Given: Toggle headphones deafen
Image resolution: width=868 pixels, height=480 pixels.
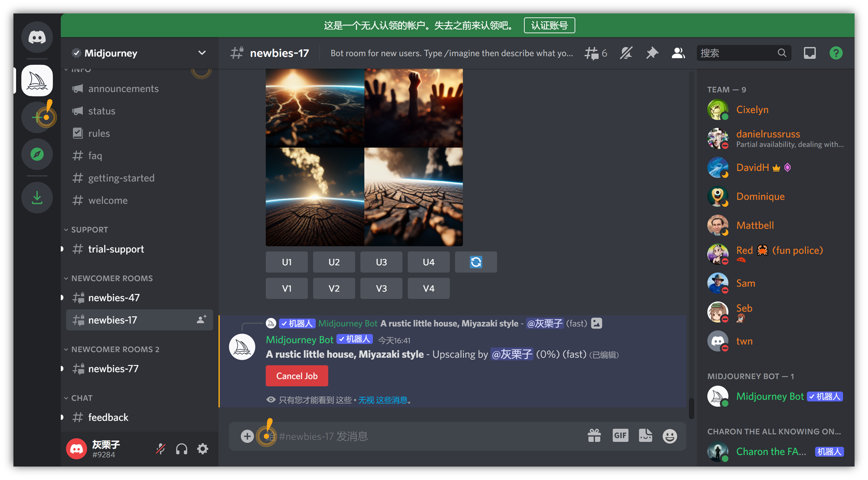Looking at the screenshot, I should tap(182, 449).
